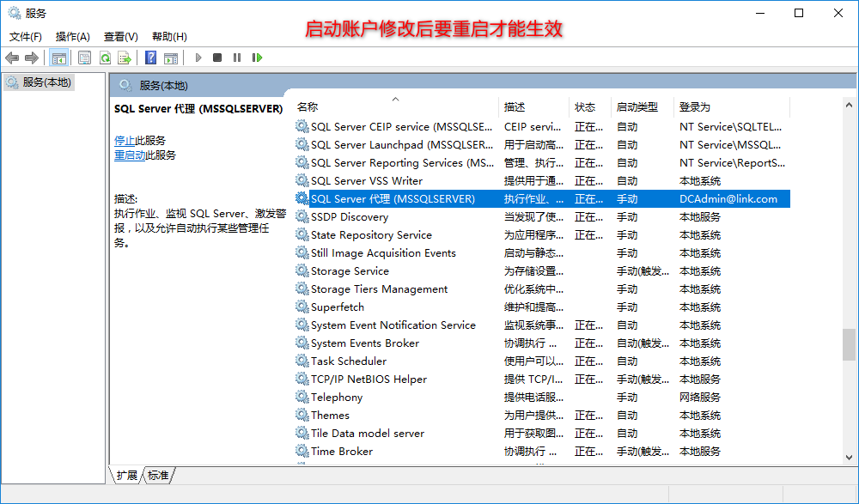Click the scrollbar down arrow
The height and width of the screenshot is (504, 859).
point(850,457)
